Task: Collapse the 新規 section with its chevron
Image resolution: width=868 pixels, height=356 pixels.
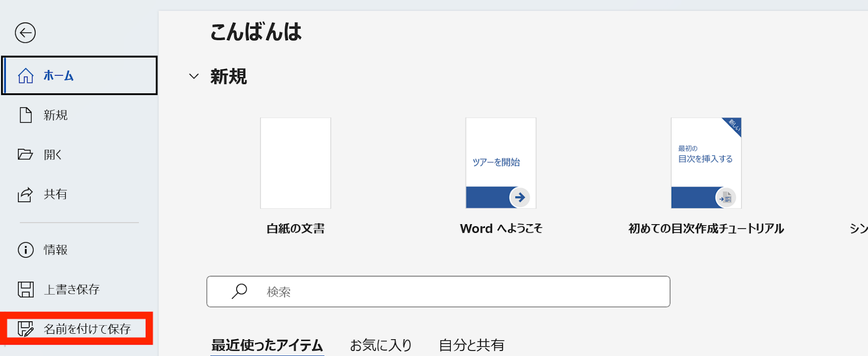Action: pos(194,77)
